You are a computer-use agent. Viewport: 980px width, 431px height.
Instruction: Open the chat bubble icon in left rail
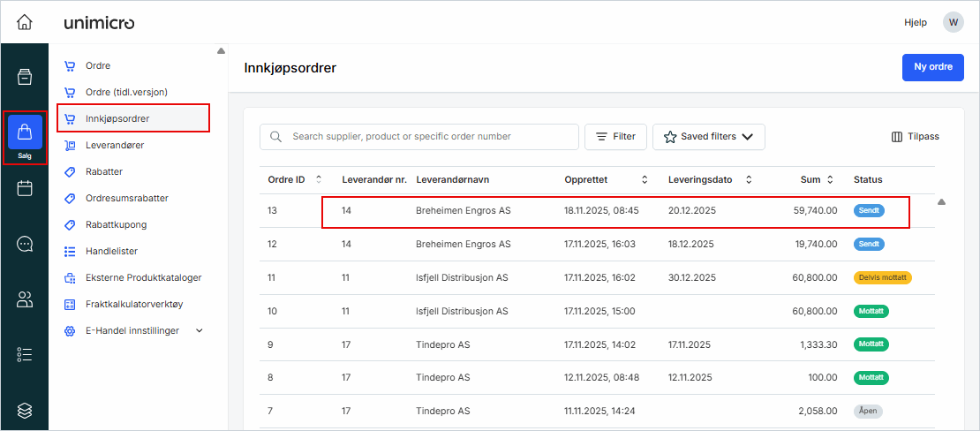[25, 244]
